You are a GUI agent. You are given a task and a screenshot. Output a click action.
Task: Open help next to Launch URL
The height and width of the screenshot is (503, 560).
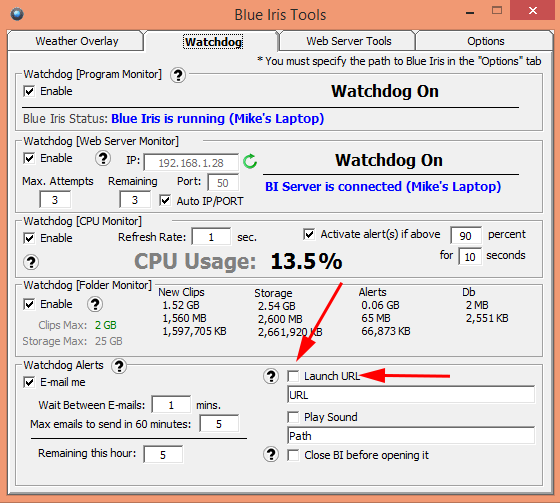coord(271,376)
